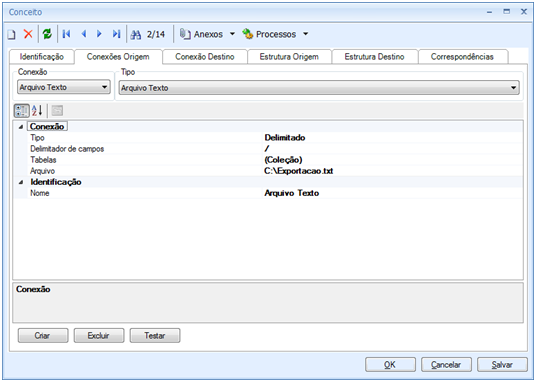Screen dimensions: 536x382
Task: Select the Tipo property row label
Action: coord(37,138)
